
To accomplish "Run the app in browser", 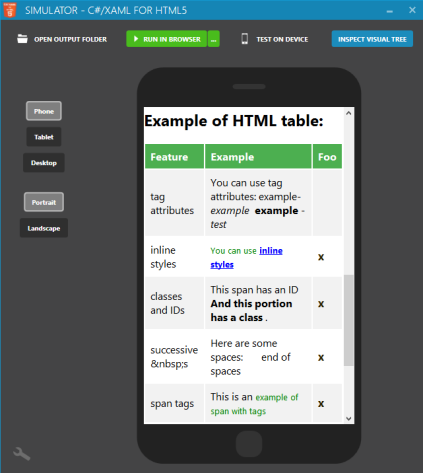I will (x=166, y=39).
